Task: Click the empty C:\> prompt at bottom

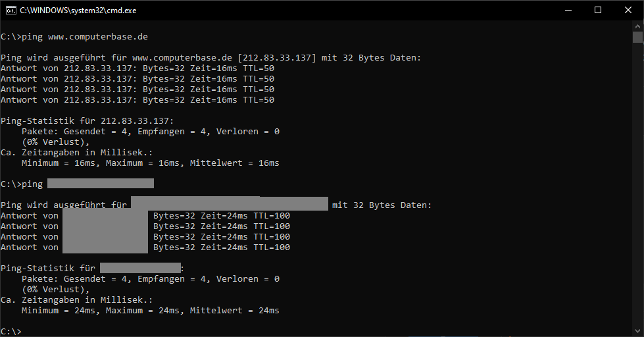Action: tap(11, 331)
